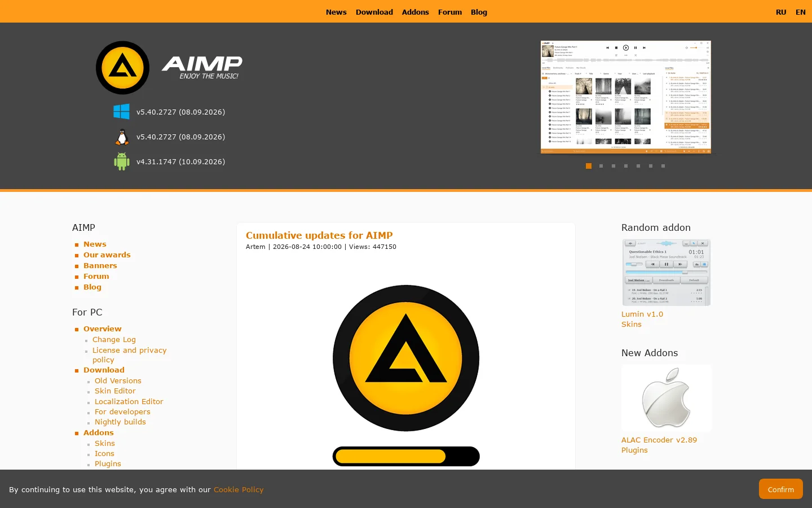This screenshot has height=508, width=812.
Task: Open Forum in the AIMP sidebar
Action: (x=96, y=276)
